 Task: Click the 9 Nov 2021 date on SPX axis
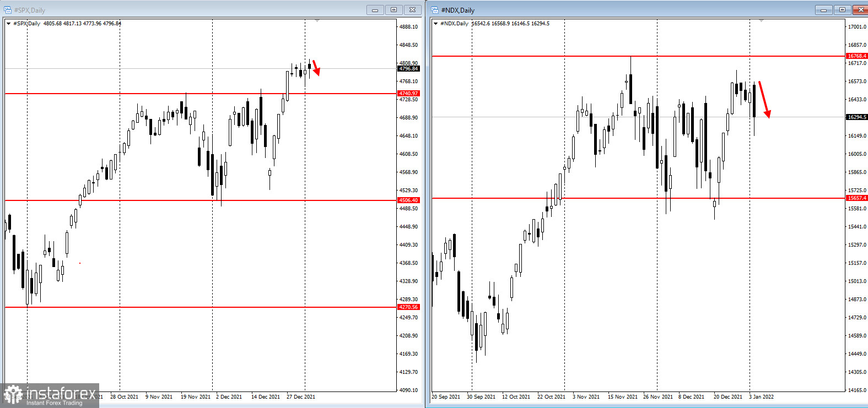tap(159, 397)
